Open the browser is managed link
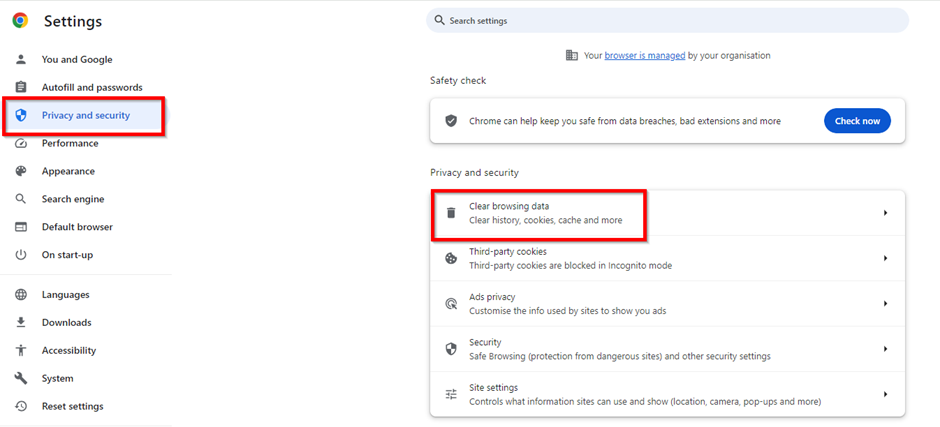Image resolution: width=940 pixels, height=427 pixels. (644, 55)
